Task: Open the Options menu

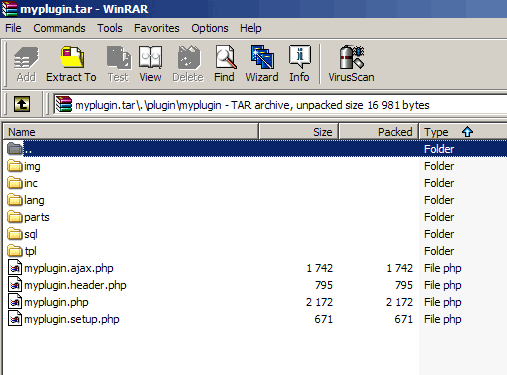Action: pos(210,28)
